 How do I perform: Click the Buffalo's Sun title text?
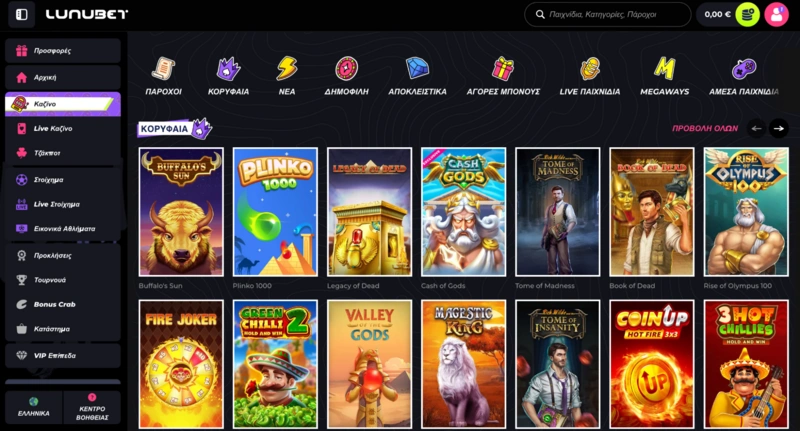coord(160,286)
